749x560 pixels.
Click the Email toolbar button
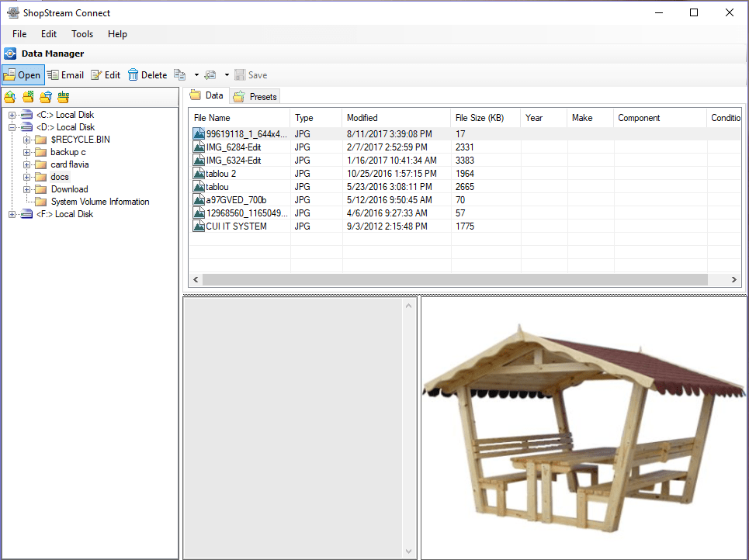65,75
